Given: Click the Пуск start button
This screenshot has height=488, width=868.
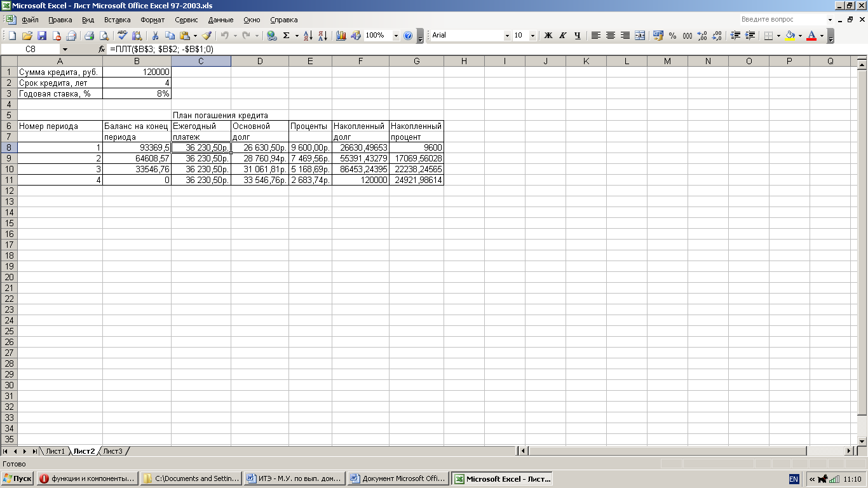Looking at the screenshot, I should [17, 478].
